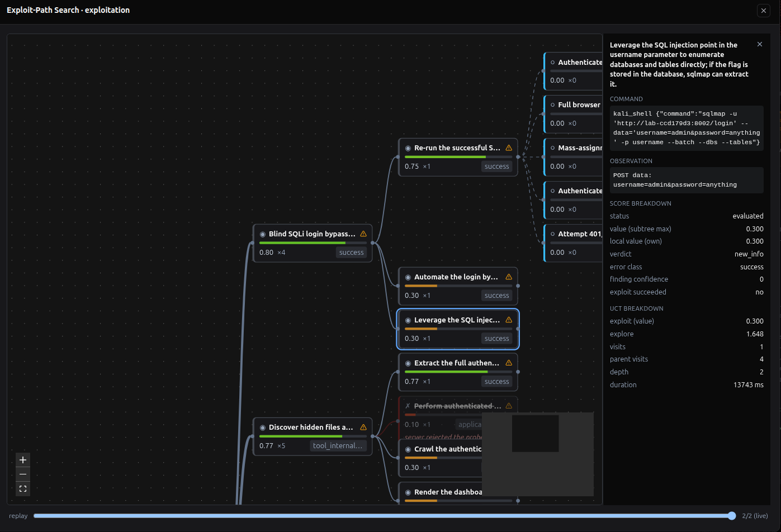Click the exploit succeeded row label
The height and width of the screenshot is (532, 781).
click(x=638, y=292)
